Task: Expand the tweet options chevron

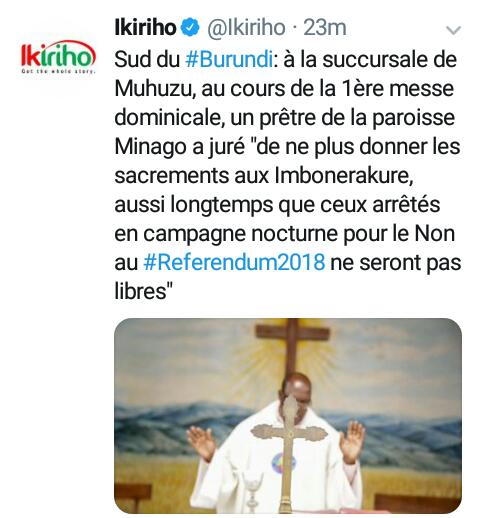Action: 453,30
